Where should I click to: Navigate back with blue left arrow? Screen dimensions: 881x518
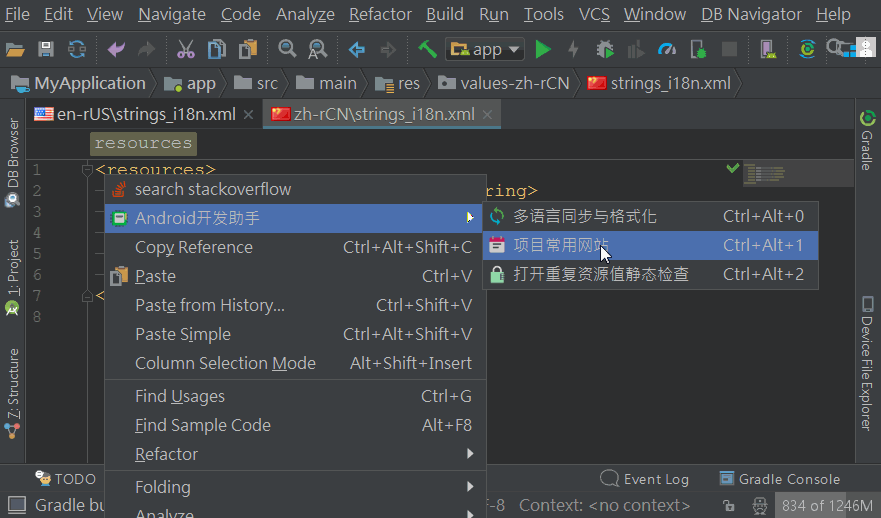(357, 50)
